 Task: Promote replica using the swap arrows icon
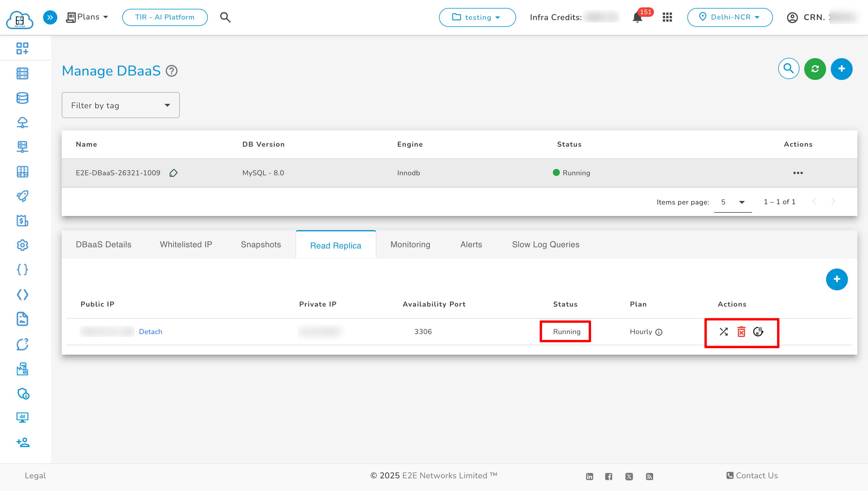point(723,332)
